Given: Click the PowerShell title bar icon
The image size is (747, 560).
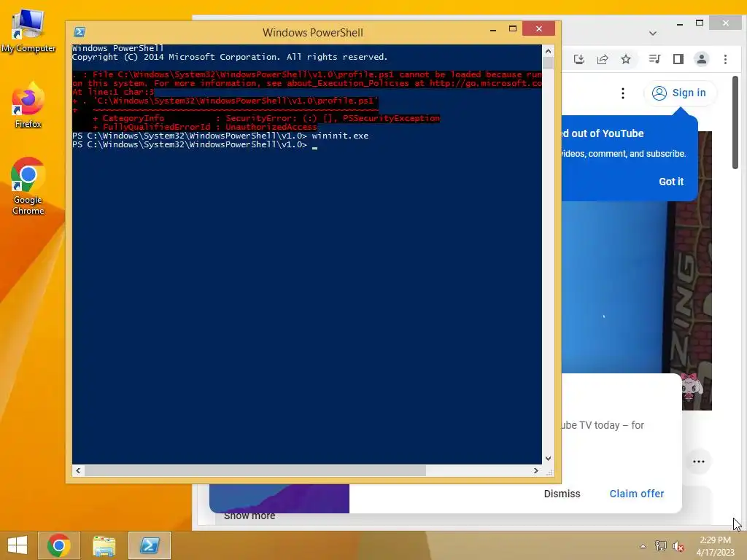Looking at the screenshot, I should [80, 32].
